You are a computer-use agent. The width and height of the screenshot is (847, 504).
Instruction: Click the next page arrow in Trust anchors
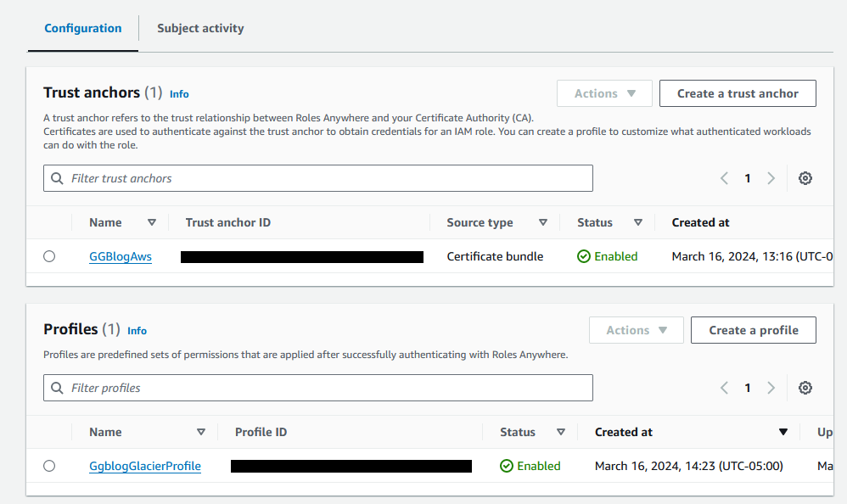click(771, 178)
